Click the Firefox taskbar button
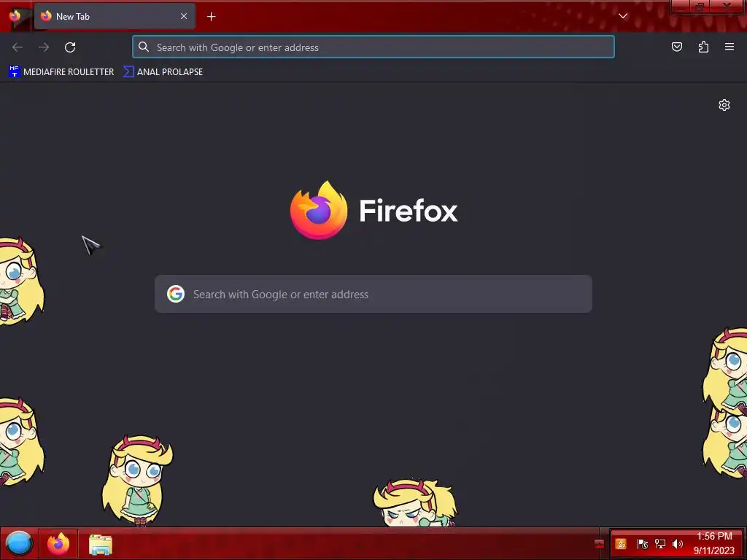This screenshot has height=560, width=747. tap(58, 543)
